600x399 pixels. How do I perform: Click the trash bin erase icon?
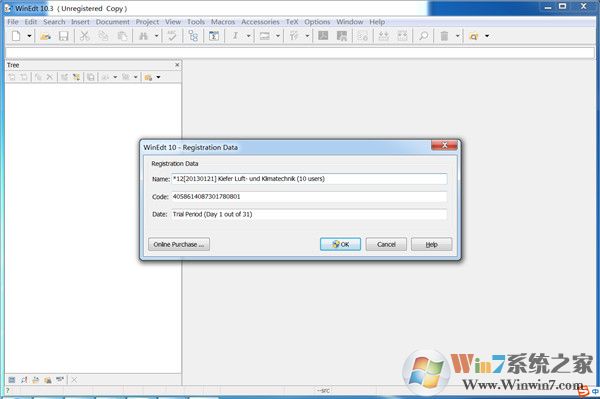(444, 36)
